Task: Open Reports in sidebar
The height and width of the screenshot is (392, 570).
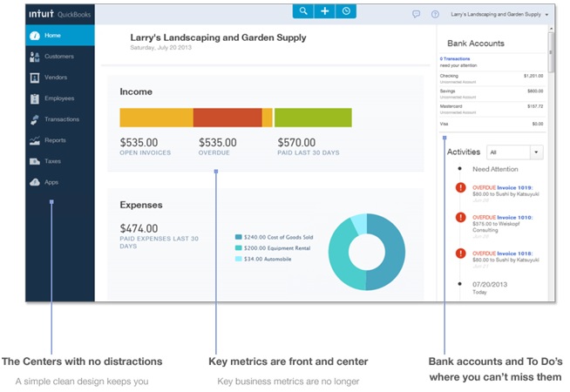Action: click(60, 140)
